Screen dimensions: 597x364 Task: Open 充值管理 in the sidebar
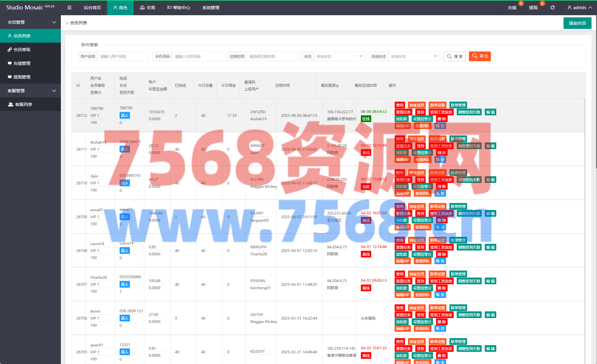coord(22,63)
